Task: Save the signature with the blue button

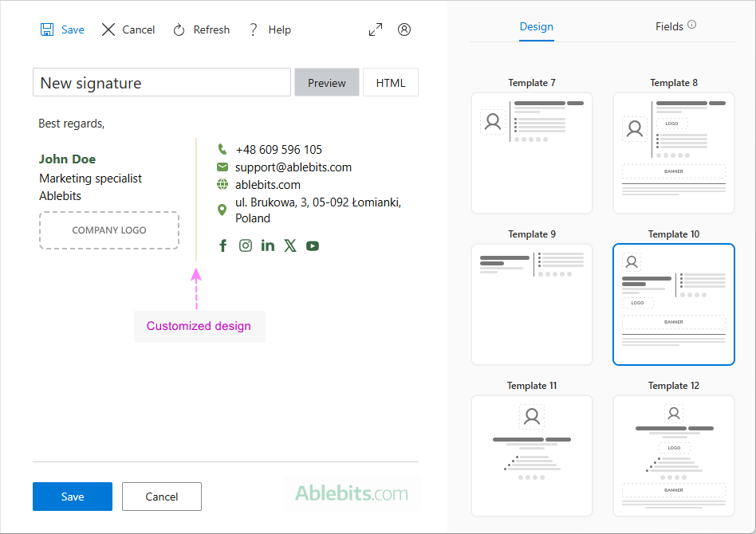Action: point(73,496)
